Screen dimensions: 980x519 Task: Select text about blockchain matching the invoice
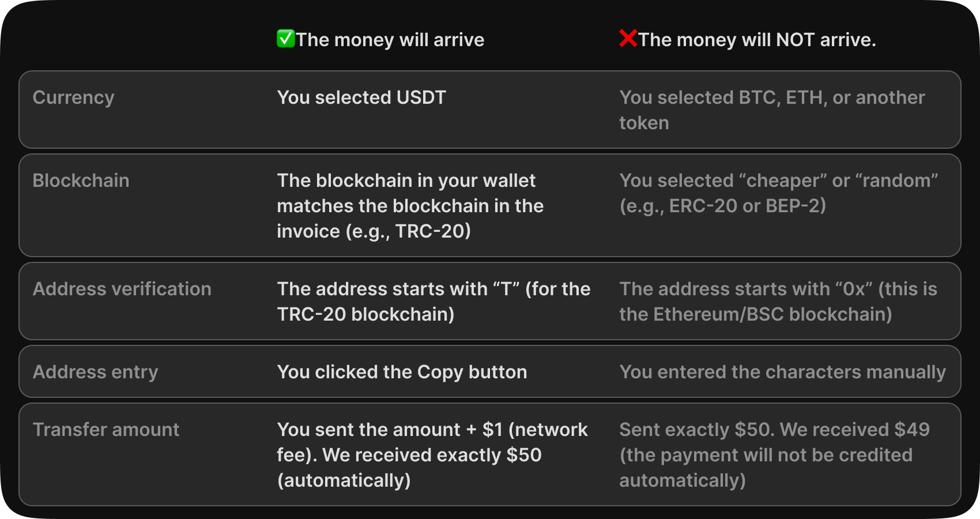point(410,206)
